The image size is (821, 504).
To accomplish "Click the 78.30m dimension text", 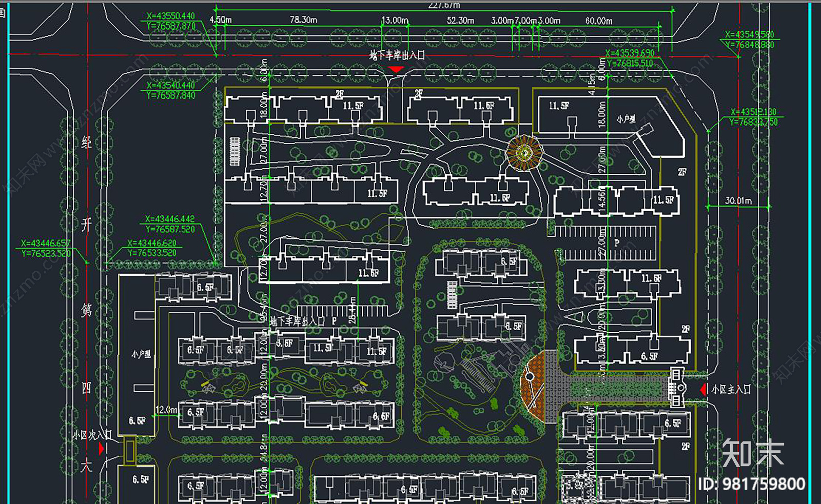I will [303, 19].
